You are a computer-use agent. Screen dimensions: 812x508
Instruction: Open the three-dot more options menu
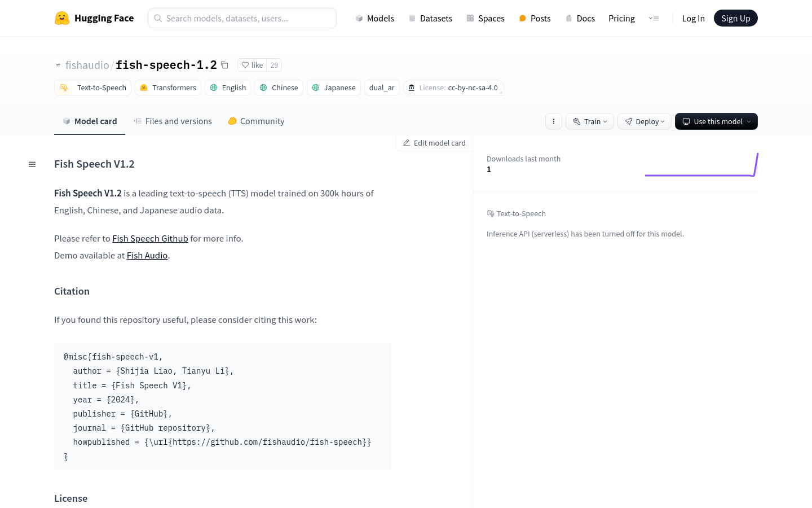(x=554, y=121)
